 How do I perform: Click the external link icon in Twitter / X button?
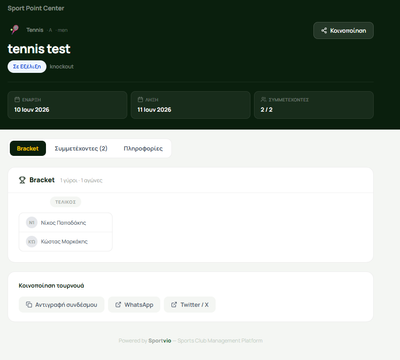tap(174, 305)
